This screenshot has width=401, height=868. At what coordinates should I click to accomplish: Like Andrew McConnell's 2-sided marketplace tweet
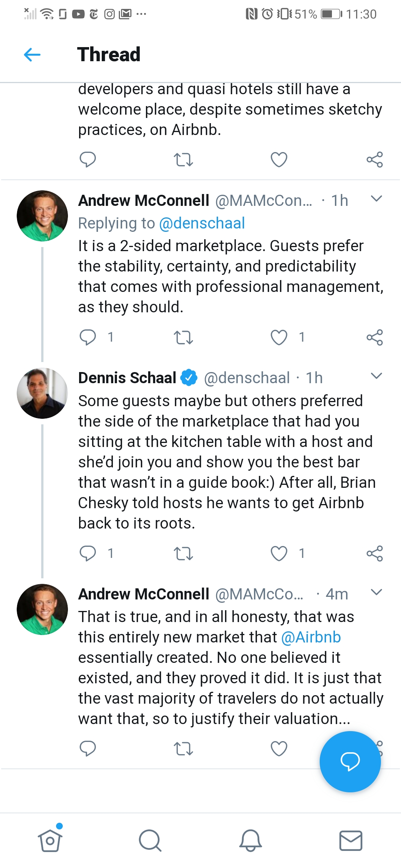pos(279,337)
